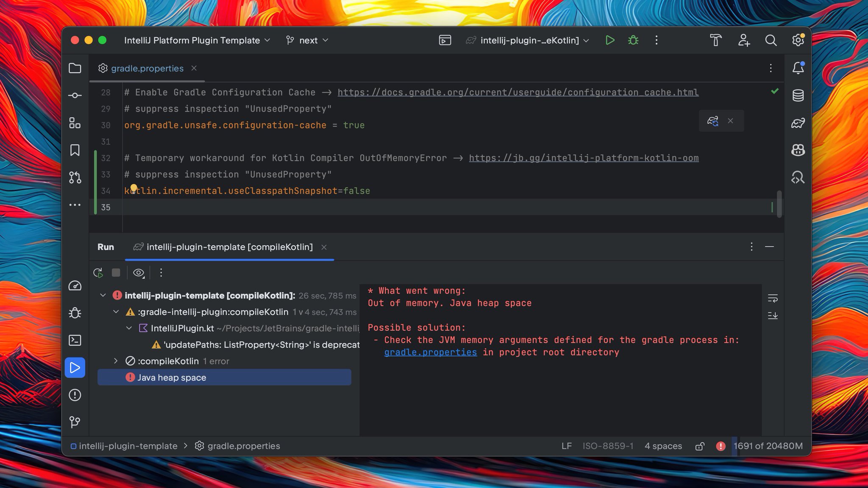
Task: Select the gradle.properties editor tab
Action: click(x=147, y=68)
